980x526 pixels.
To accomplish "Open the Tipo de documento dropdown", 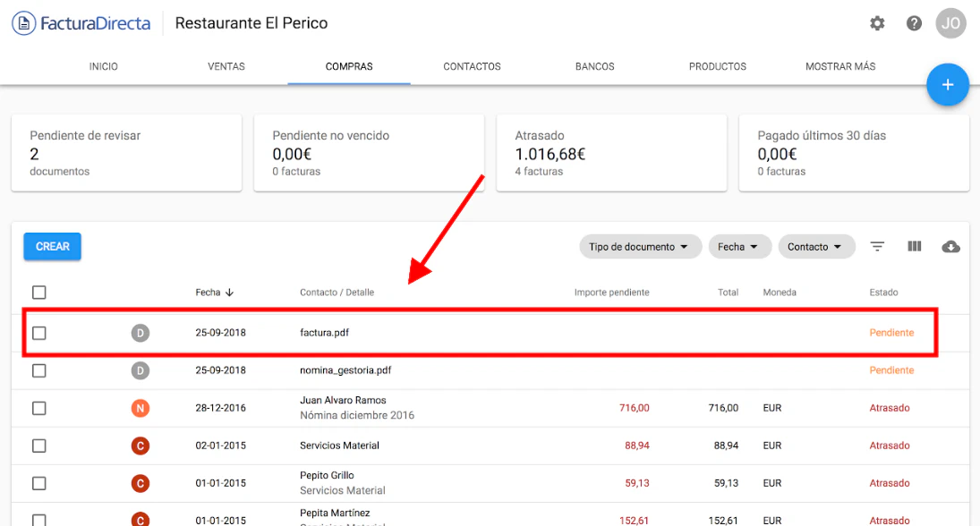I will pyautogui.click(x=640, y=246).
